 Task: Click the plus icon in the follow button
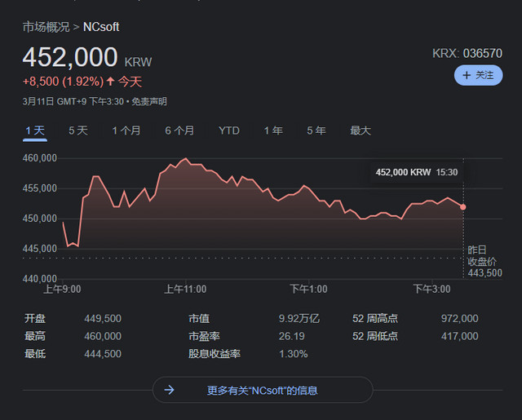pos(467,76)
